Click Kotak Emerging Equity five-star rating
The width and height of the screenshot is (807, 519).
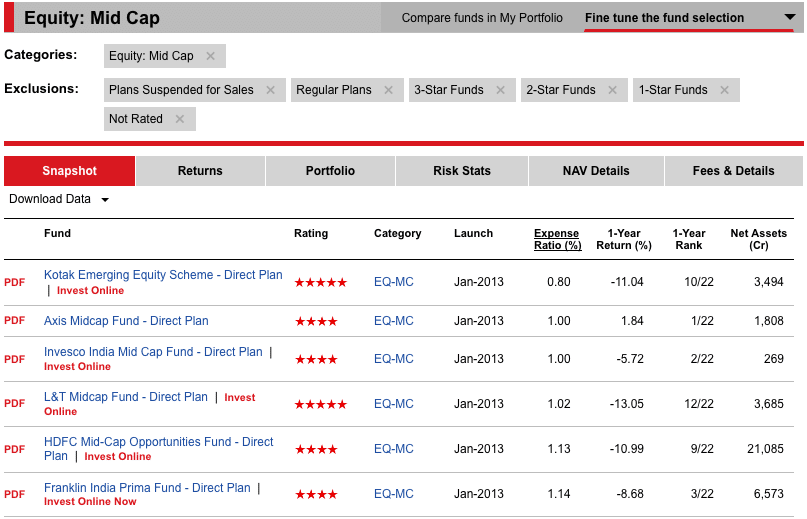click(321, 282)
